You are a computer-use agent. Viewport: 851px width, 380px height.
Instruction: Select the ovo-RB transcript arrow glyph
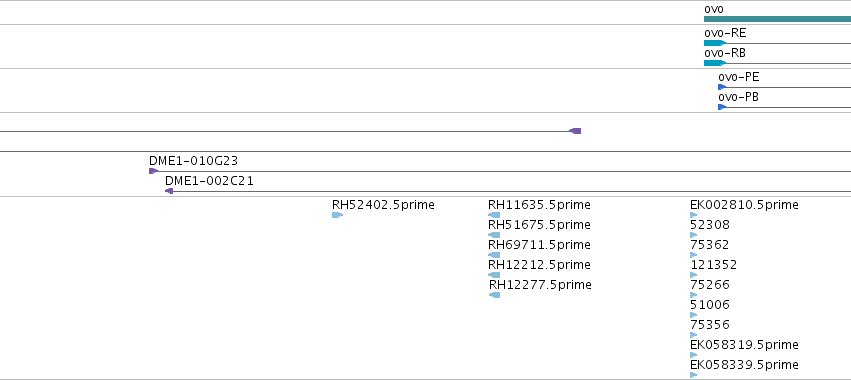[x=715, y=63]
